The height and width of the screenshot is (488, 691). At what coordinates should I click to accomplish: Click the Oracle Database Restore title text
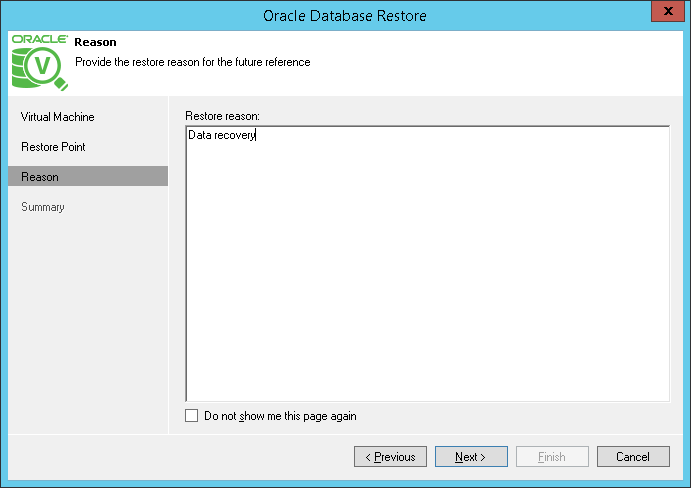click(345, 16)
